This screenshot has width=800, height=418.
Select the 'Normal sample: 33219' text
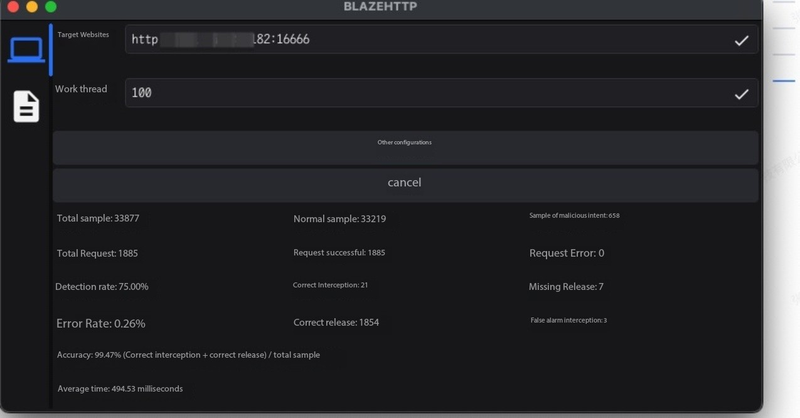(x=339, y=219)
